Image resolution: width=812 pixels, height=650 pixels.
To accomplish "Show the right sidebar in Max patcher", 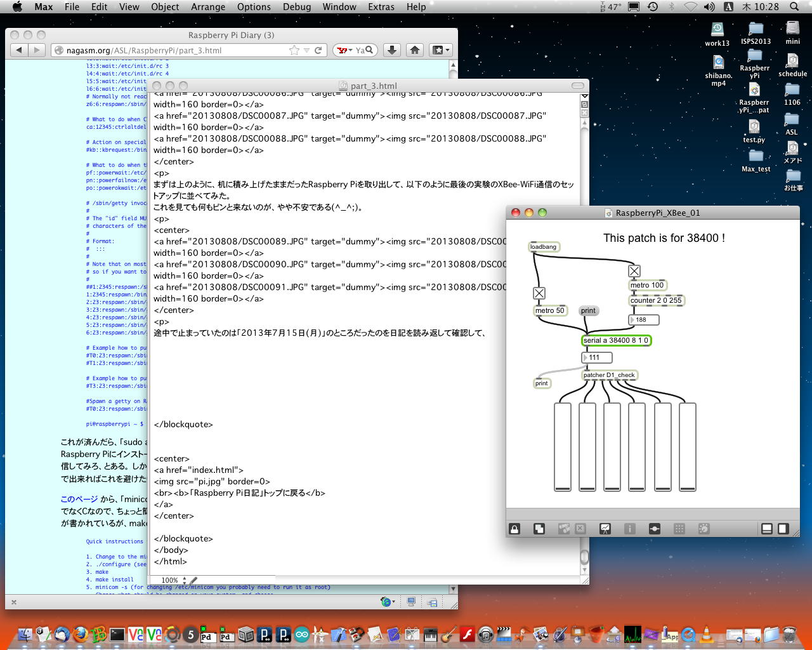I will 783,529.
